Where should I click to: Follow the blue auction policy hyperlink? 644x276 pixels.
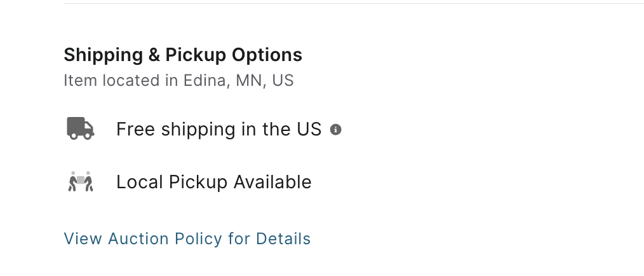(187, 238)
